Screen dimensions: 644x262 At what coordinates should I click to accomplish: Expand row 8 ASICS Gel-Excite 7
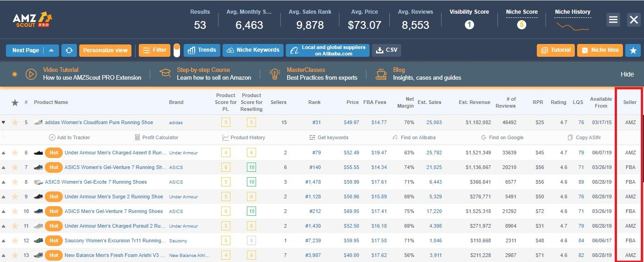click(4, 182)
